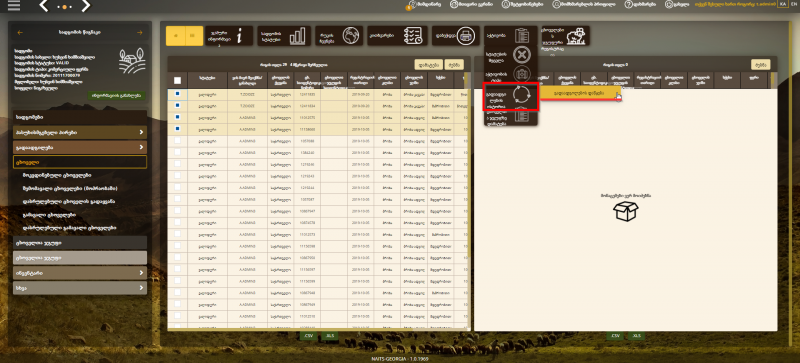Collapse the clipboard actions dropdown button

pyautogui.click(x=510, y=36)
